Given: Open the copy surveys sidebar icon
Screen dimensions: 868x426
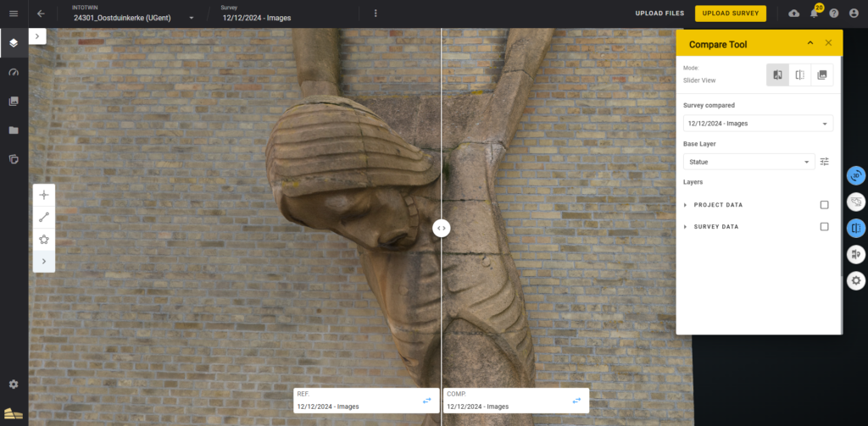Looking at the screenshot, I should (x=14, y=159).
